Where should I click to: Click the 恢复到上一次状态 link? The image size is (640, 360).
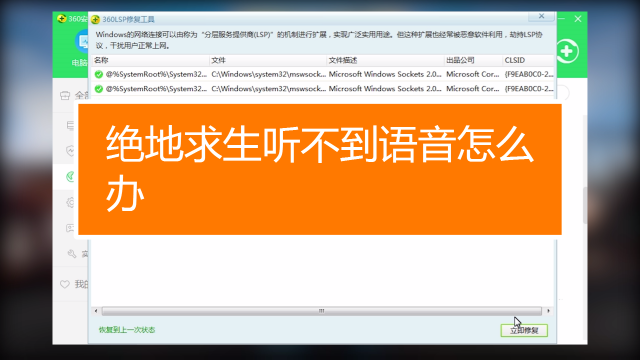127,330
